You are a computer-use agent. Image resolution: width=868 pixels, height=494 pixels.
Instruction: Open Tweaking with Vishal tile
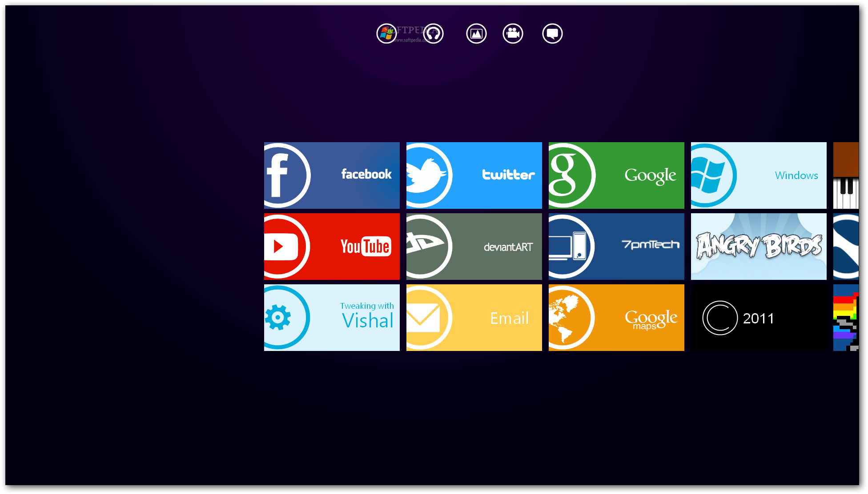(332, 318)
